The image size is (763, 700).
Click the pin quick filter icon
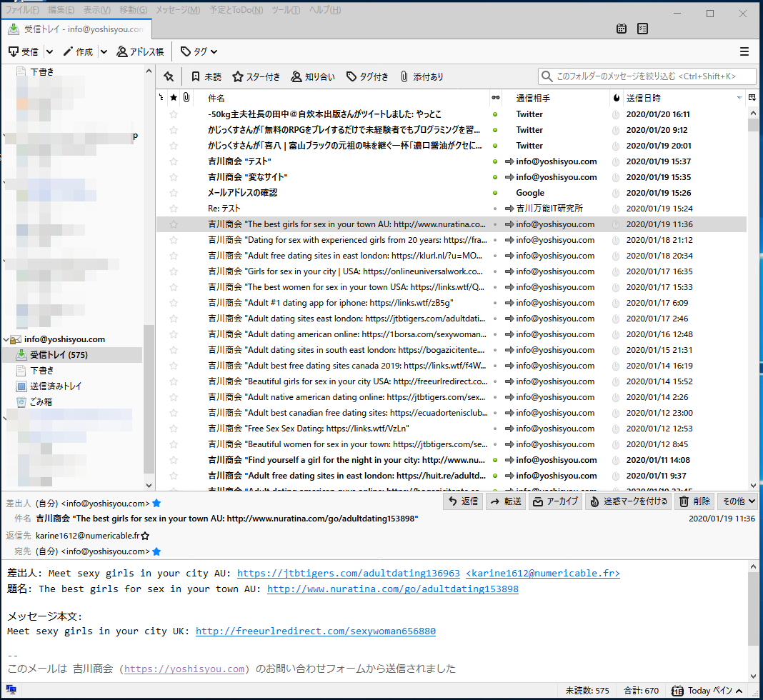pyautogui.click(x=169, y=76)
